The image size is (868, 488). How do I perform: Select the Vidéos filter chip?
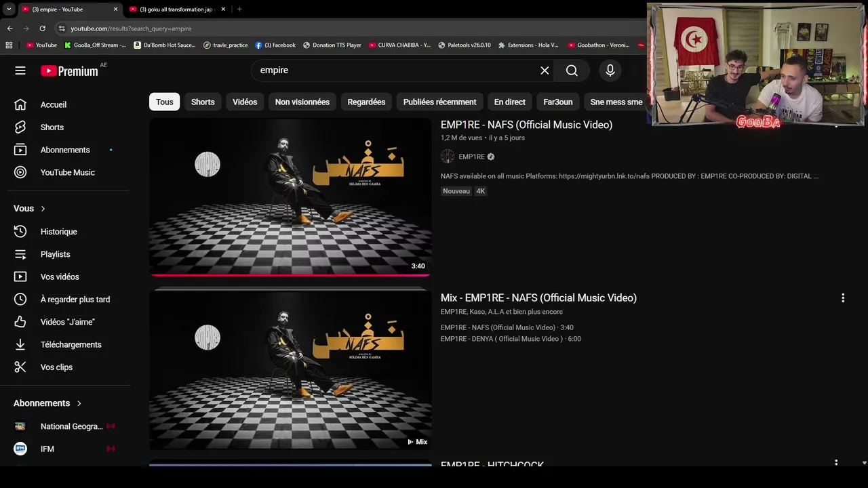click(x=245, y=102)
